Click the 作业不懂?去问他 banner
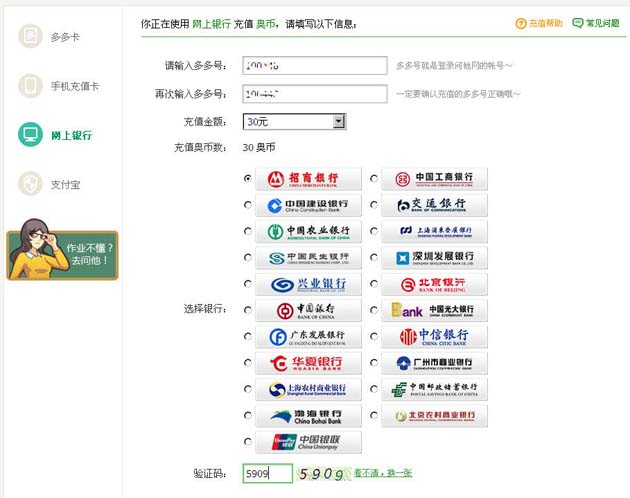The width and height of the screenshot is (630, 498). tap(62, 250)
